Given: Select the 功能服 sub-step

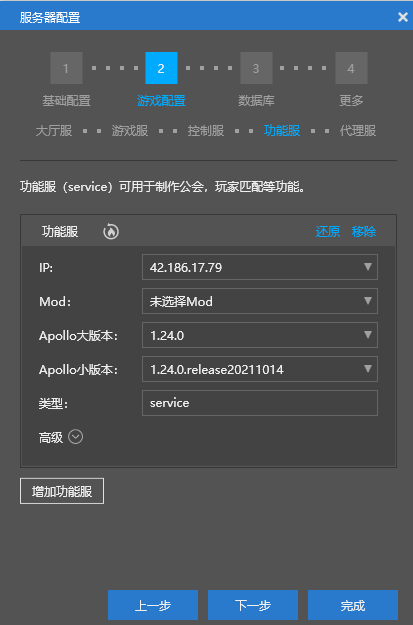Looking at the screenshot, I should (282, 131).
